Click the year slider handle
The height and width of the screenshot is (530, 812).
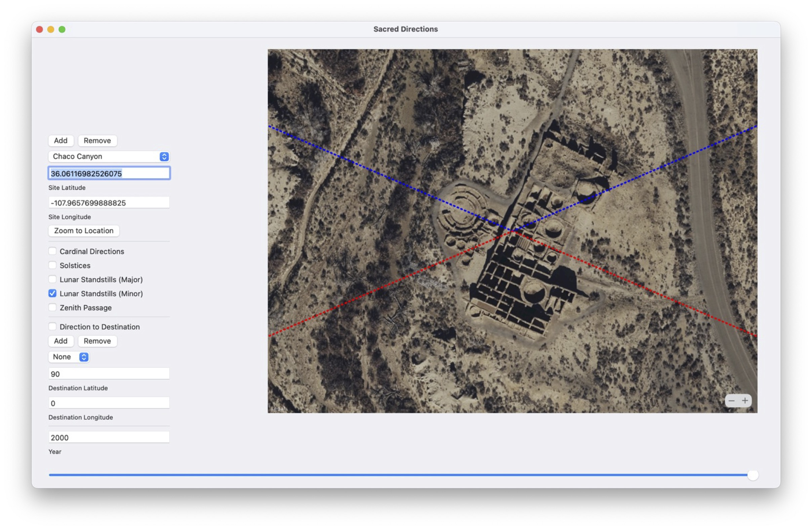click(753, 475)
